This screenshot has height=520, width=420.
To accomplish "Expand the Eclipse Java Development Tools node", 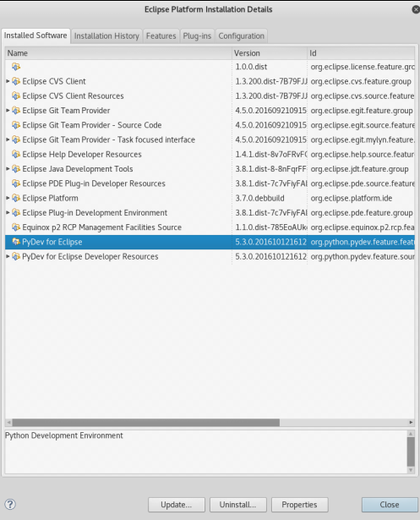I will (8, 168).
